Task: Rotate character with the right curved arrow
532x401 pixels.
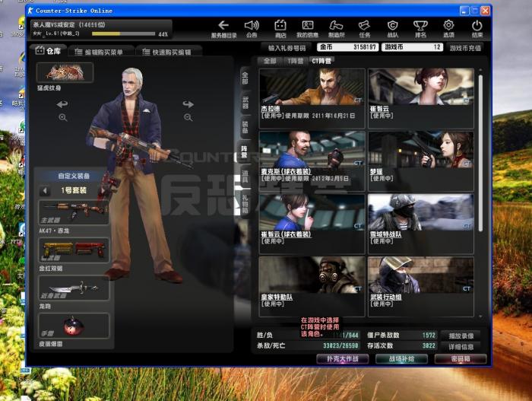Action: 188,104
